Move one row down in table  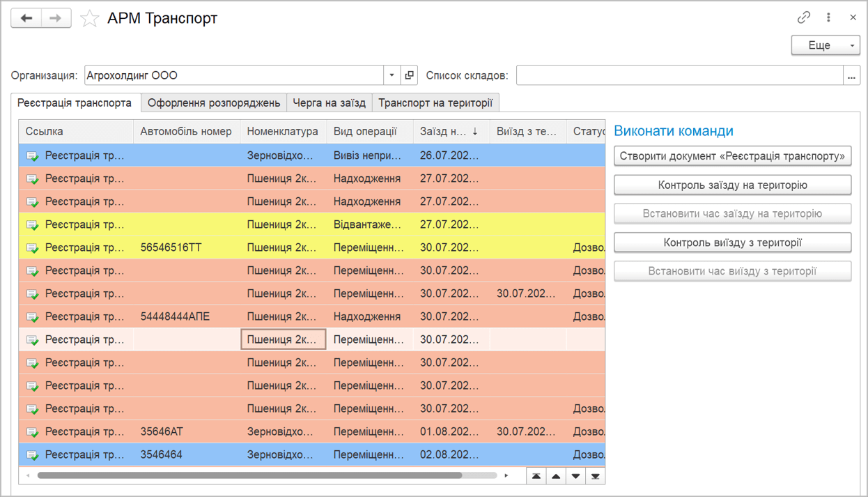(575, 476)
